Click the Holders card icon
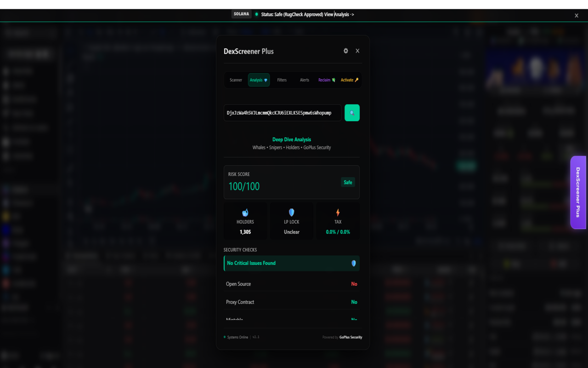The image size is (588, 368). coord(245,213)
